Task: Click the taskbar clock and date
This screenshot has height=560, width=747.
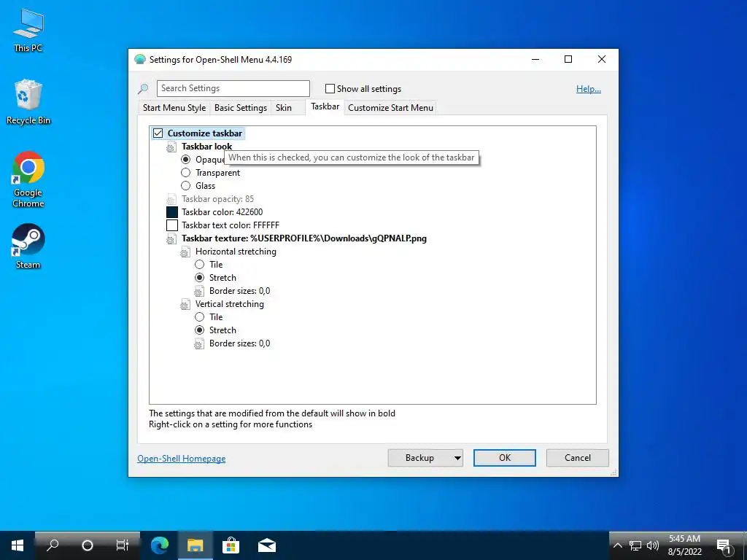Action: tap(684, 545)
